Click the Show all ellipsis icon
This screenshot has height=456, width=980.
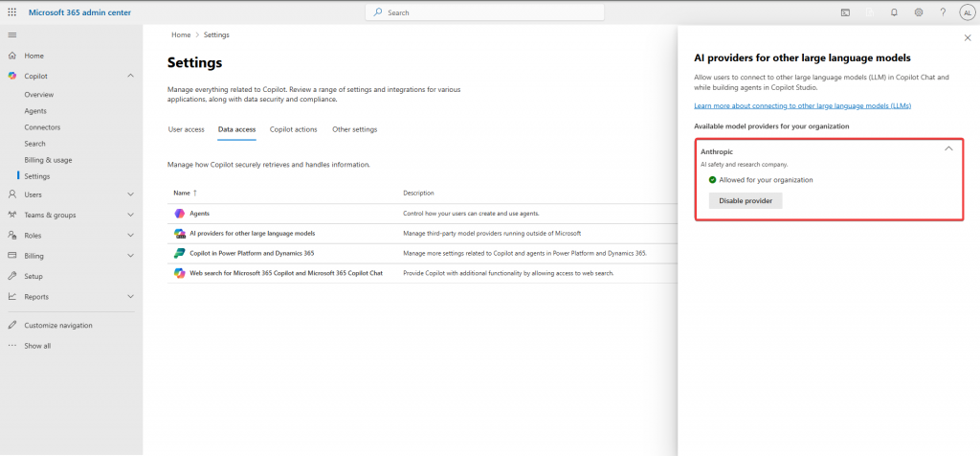[11, 345]
